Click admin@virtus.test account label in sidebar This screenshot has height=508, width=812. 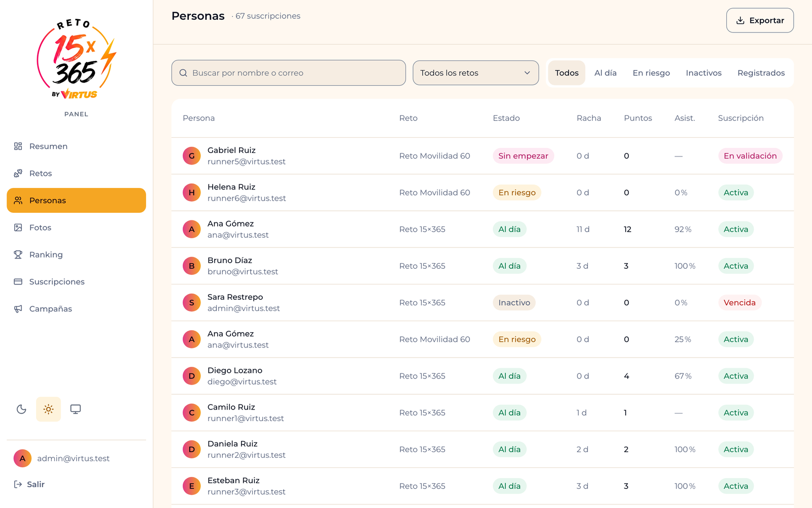click(x=73, y=458)
